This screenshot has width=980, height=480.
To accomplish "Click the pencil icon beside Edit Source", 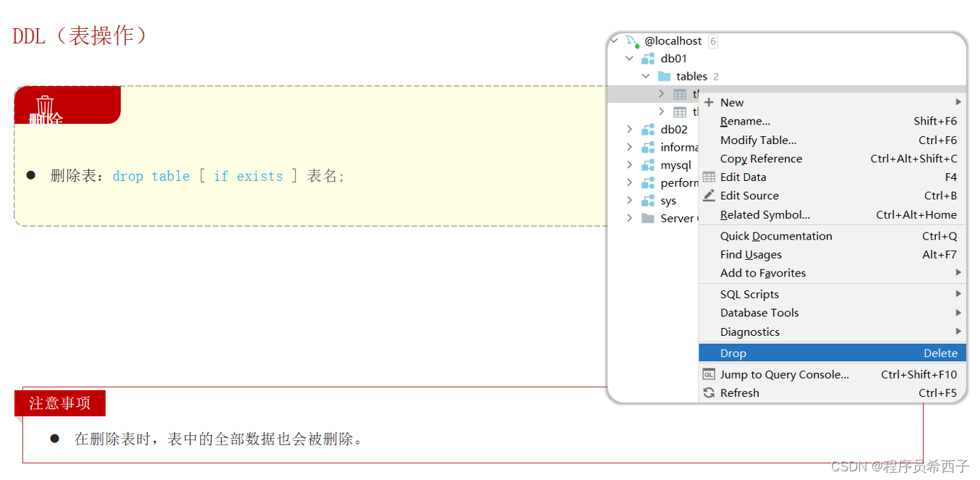I will 709,195.
